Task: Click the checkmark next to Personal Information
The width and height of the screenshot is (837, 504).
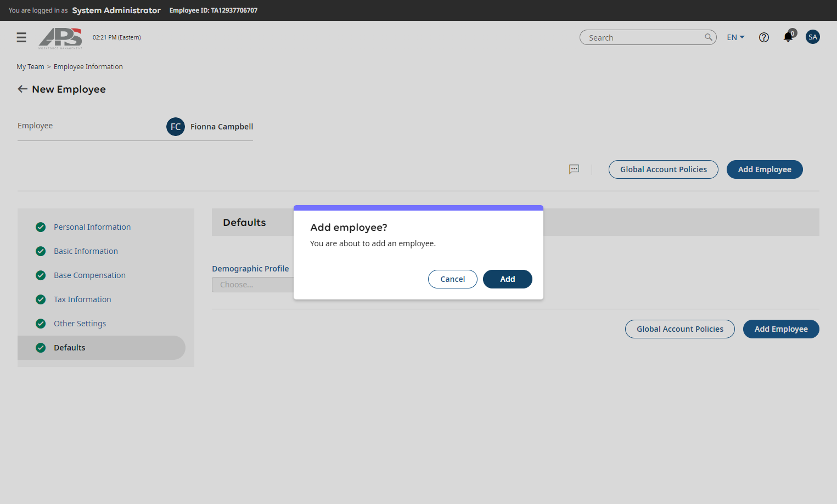Action: coord(41,227)
